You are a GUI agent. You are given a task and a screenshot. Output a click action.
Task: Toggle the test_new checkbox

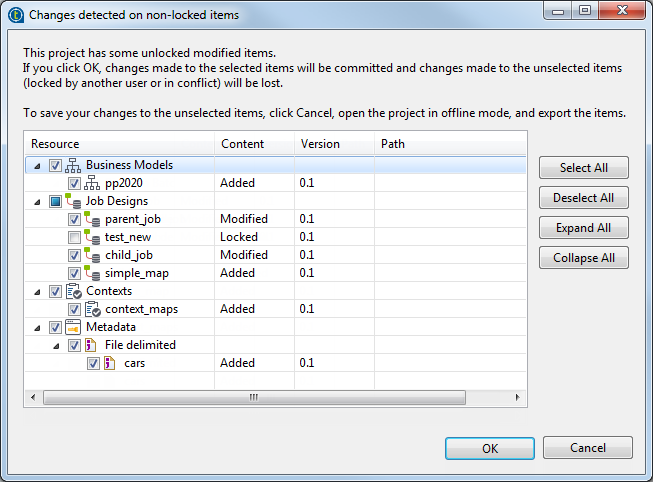click(75, 237)
